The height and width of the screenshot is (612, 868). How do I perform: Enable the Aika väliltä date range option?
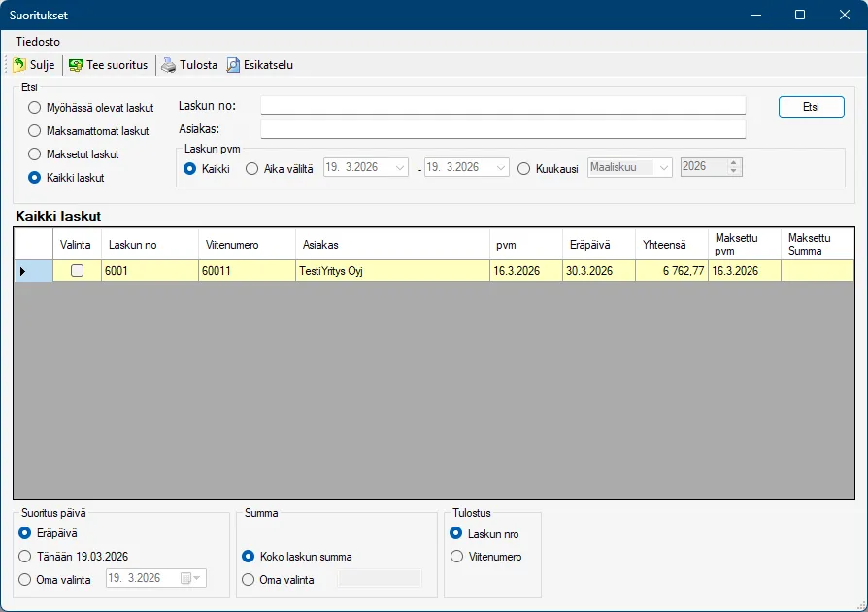252,168
